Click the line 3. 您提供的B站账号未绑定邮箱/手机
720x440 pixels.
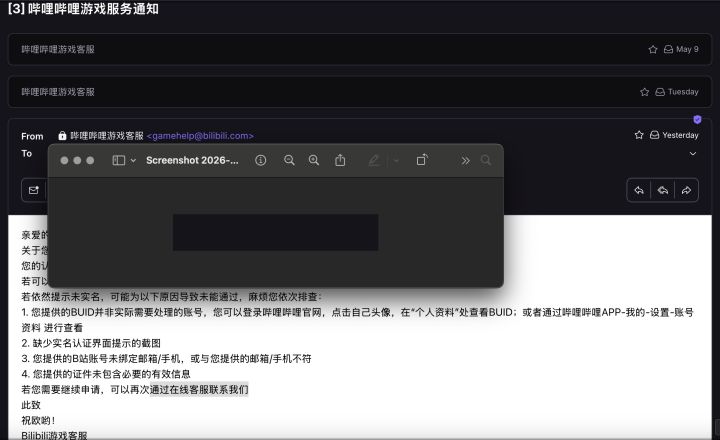[x=166, y=359]
